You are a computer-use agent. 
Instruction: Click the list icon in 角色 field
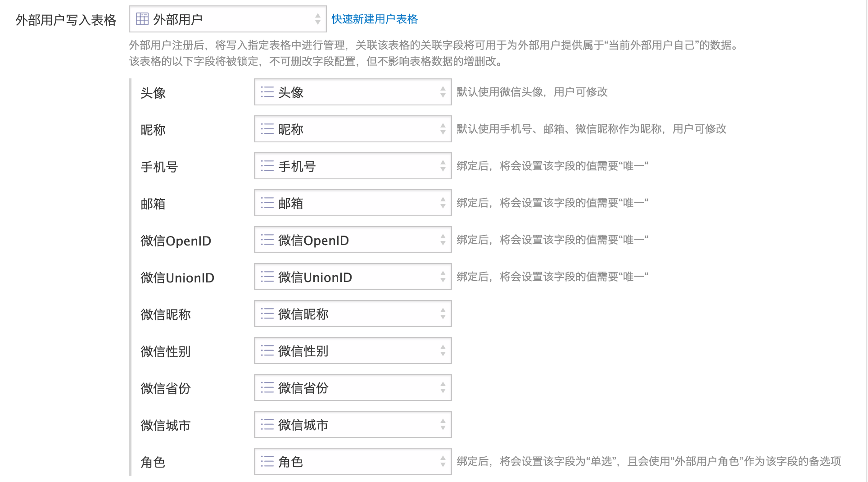tap(267, 462)
